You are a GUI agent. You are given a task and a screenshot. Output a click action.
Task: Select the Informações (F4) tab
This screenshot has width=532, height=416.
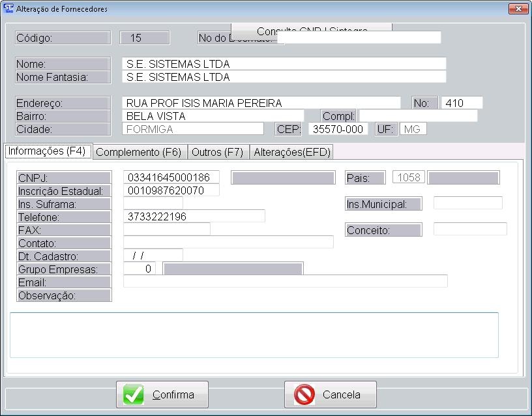coord(47,151)
